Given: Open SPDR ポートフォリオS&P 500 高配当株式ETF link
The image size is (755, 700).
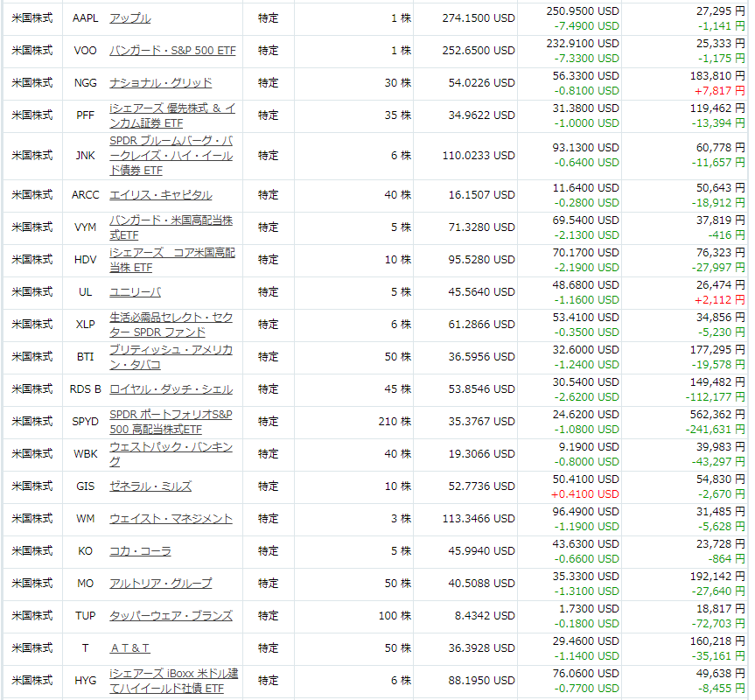Looking at the screenshot, I should (x=171, y=422).
